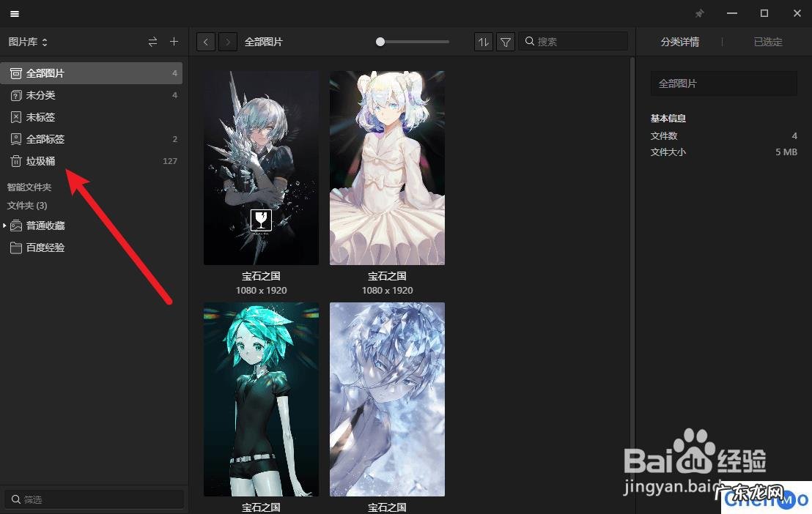Open the 垃圾桶 trash bin
This screenshot has height=514, width=812.
[40, 161]
